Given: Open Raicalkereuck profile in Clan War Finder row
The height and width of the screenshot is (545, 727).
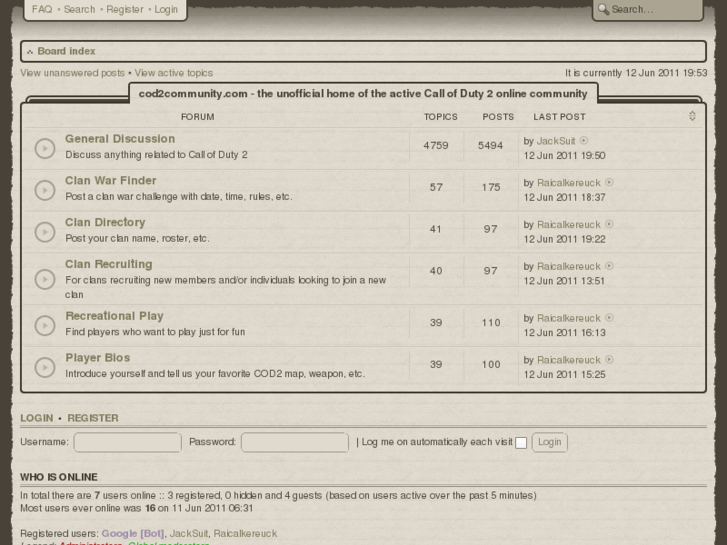Looking at the screenshot, I should click(x=569, y=183).
